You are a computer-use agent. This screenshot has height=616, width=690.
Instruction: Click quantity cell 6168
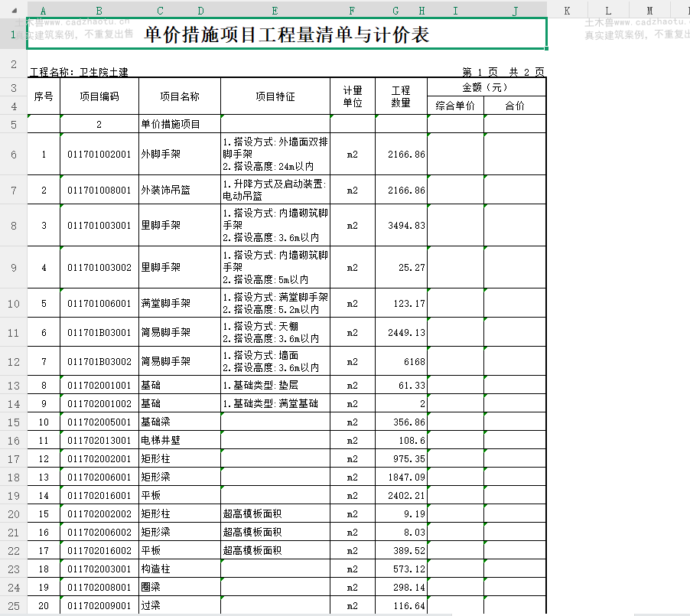click(401, 361)
